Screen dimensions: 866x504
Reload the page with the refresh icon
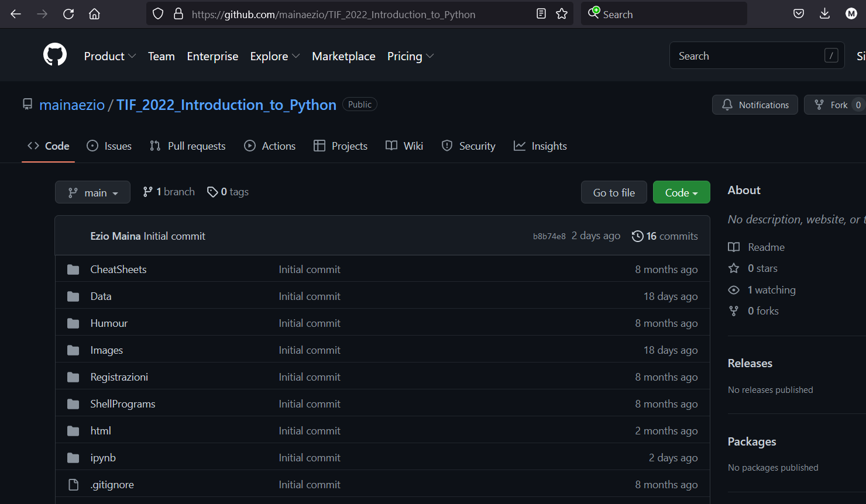pyautogui.click(x=68, y=14)
